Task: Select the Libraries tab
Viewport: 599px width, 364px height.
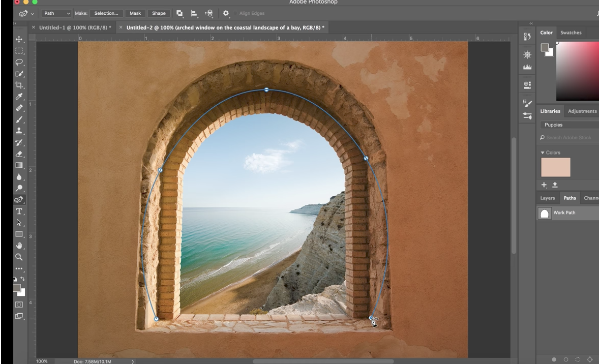Action: tap(550, 111)
